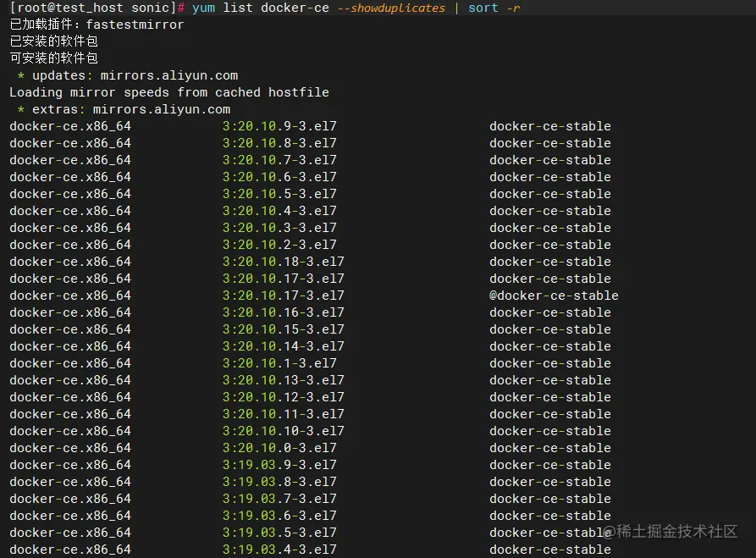
Task: Select version "3:20.10.16-3.el7"
Action: point(284,312)
